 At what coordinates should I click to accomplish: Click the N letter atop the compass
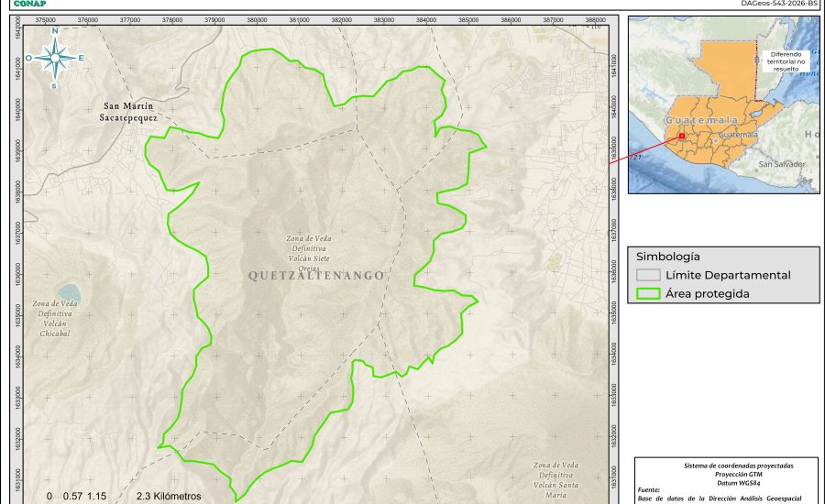[x=55, y=31]
